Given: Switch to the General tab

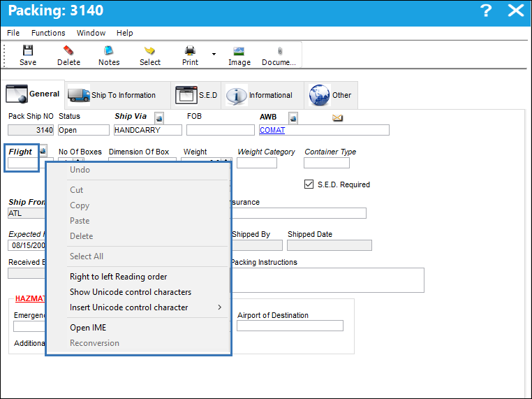Looking at the screenshot, I should pyautogui.click(x=33, y=94).
